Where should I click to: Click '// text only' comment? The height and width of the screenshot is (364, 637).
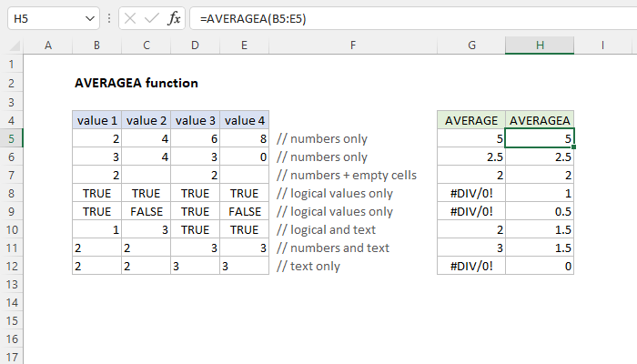(x=308, y=266)
